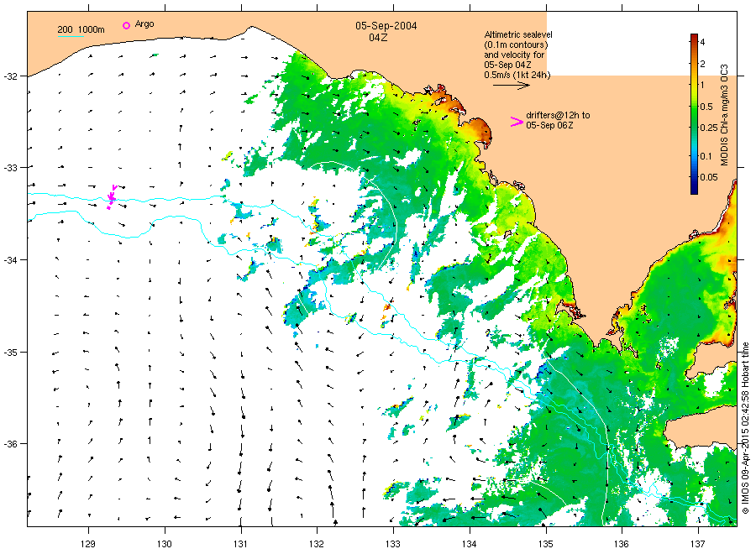This screenshot has width=756, height=554.
Task: Click the '05-Sep 06Z' drifter time text
Action: point(549,125)
